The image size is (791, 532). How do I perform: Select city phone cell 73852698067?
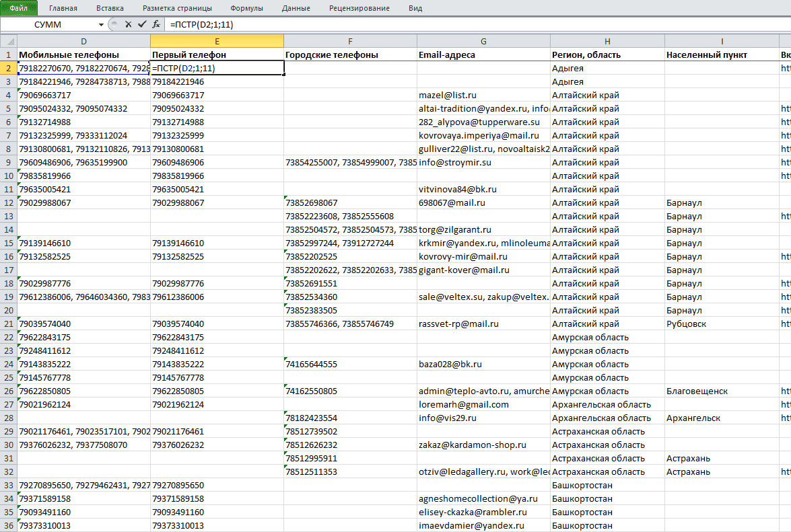pos(350,202)
